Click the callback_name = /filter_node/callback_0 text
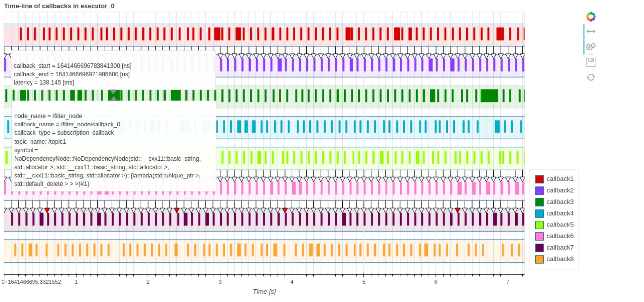 pyautogui.click(x=67, y=124)
